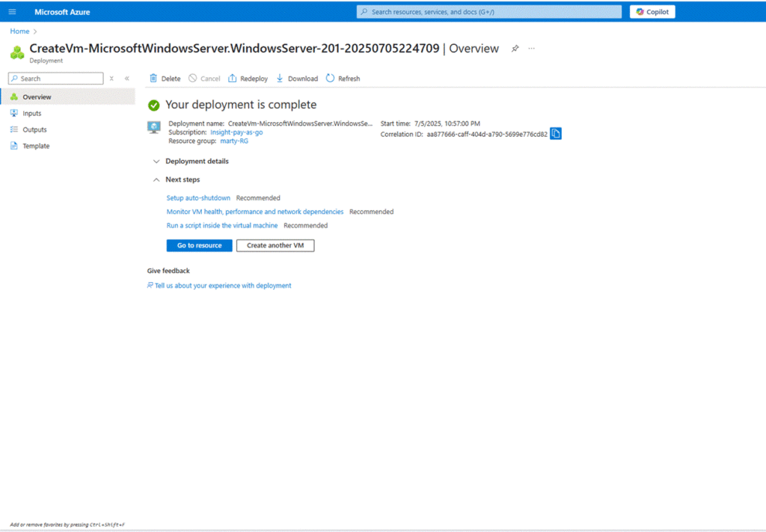766x532 pixels.
Task: Select Template in the sidebar
Action: click(36, 147)
